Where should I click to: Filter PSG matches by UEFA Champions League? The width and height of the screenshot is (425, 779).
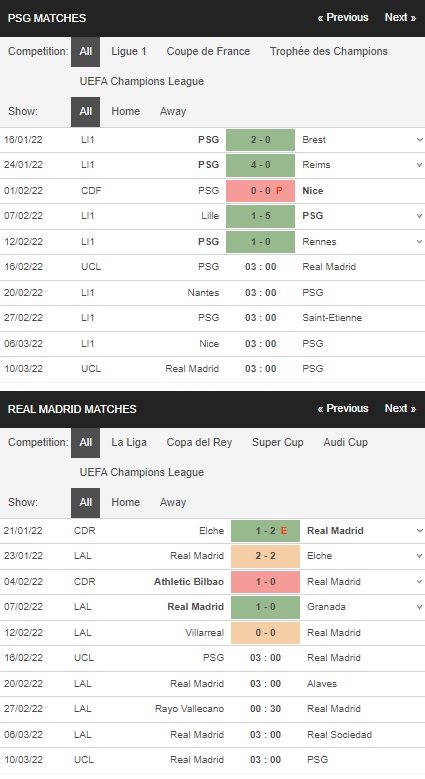click(x=142, y=81)
